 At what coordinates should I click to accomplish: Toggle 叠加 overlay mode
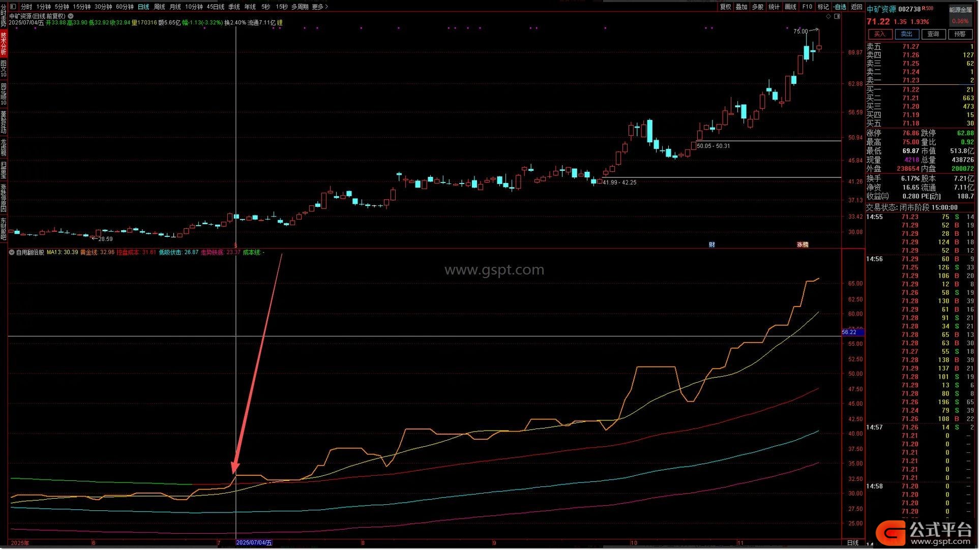pos(741,7)
